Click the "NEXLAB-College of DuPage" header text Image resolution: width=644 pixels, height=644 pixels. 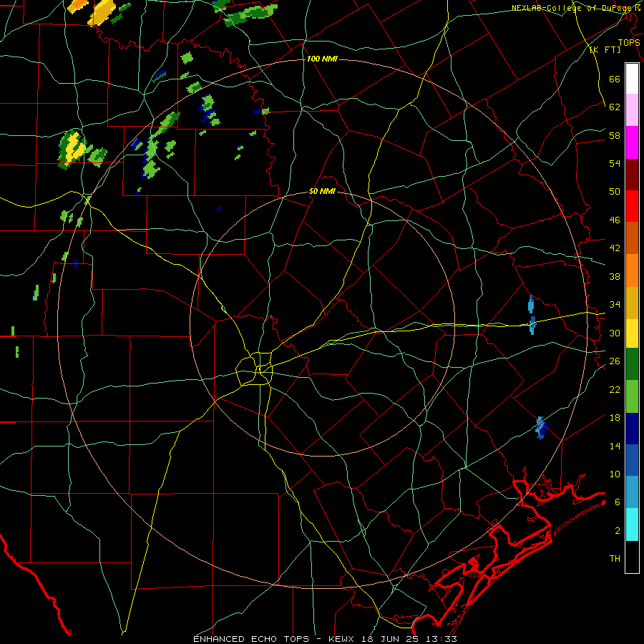point(572,8)
